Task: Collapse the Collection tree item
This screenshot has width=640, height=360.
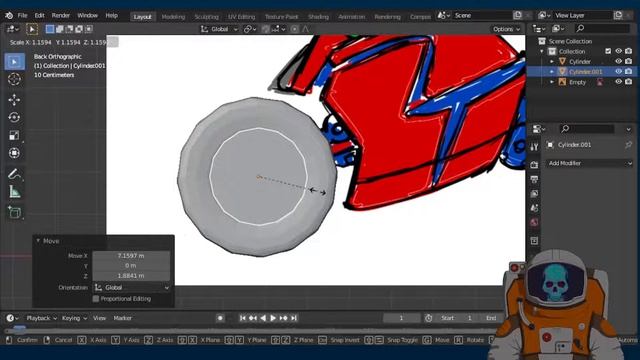Action: pos(542,51)
